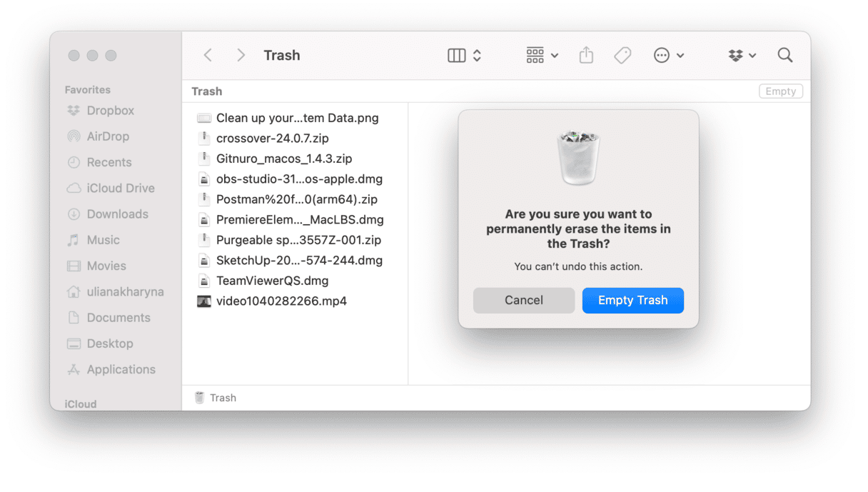Select video1040282266.mp4 file
The image size is (868, 492).
[281, 301]
